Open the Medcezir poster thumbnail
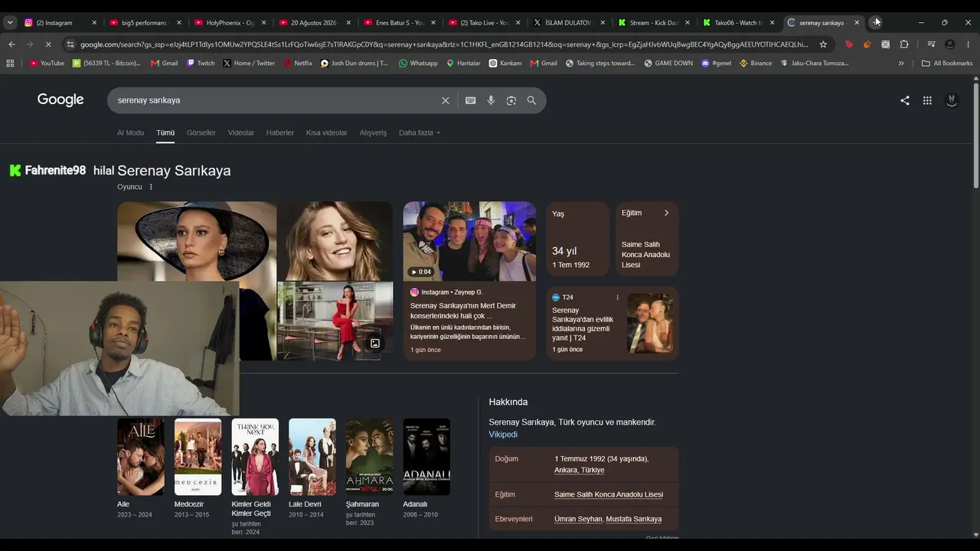Image resolution: width=980 pixels, height=551 pixels. coord(198,457)
